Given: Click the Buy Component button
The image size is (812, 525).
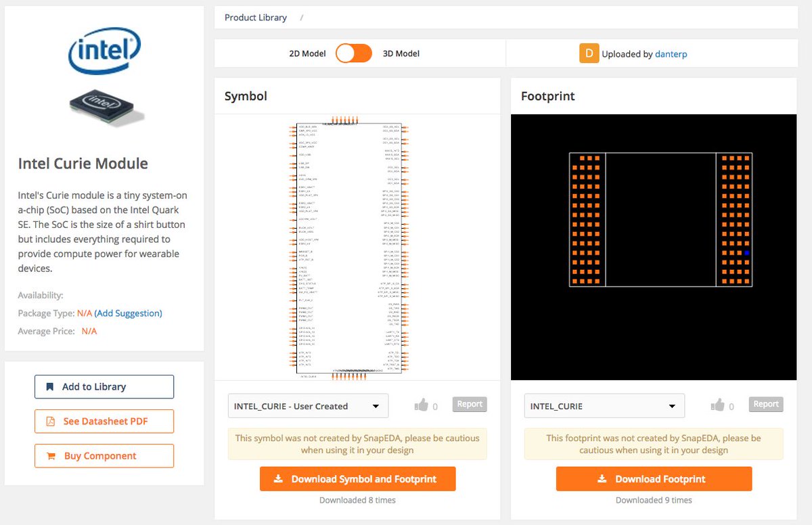Looking at the screenshot, I should coord(104,456).
